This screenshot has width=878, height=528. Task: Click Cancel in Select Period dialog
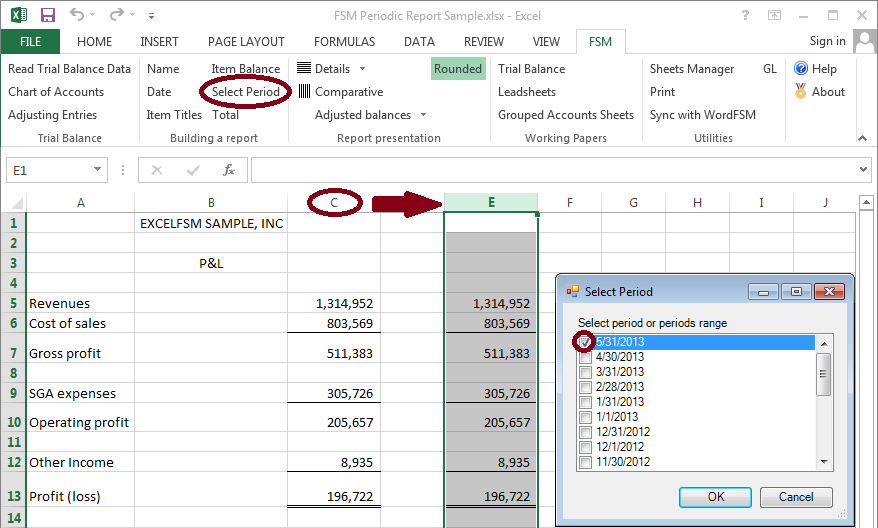[x=796, y=497]
